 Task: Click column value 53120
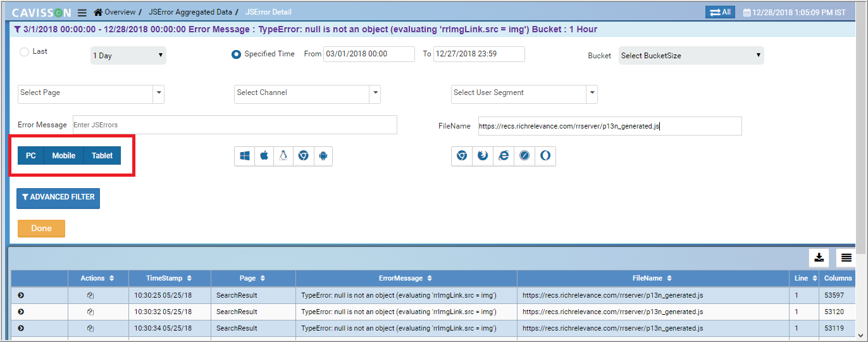pyautogui.click(x=834, y=312)
